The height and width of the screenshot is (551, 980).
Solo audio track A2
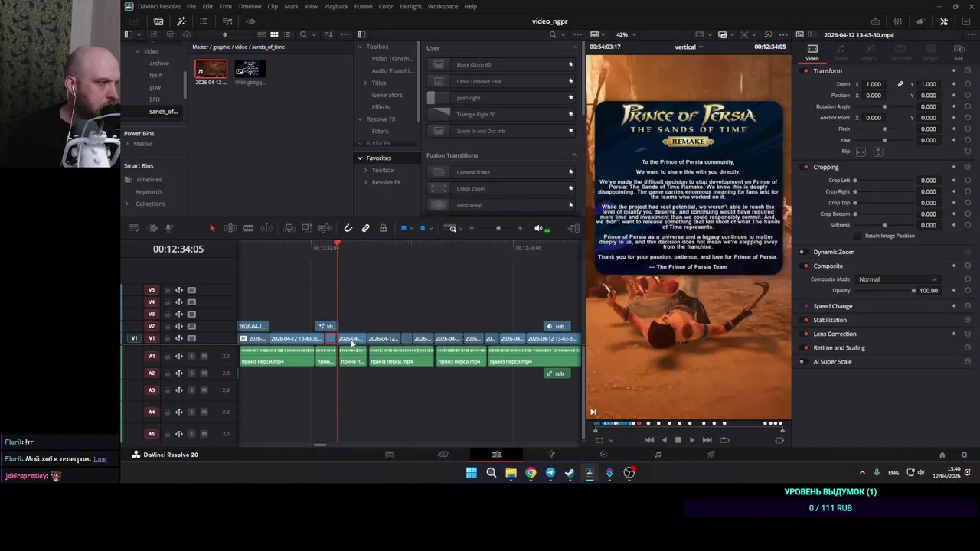191,373
